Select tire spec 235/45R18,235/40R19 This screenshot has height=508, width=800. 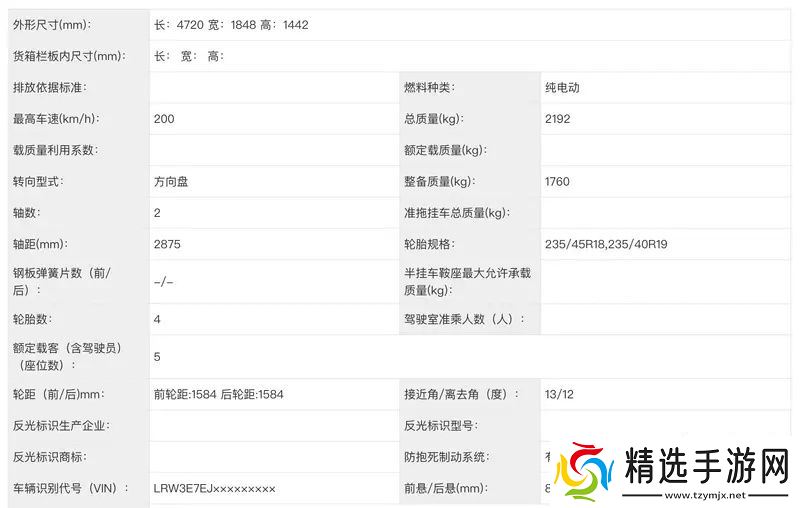pyautogui.click(x=607, y=244)
